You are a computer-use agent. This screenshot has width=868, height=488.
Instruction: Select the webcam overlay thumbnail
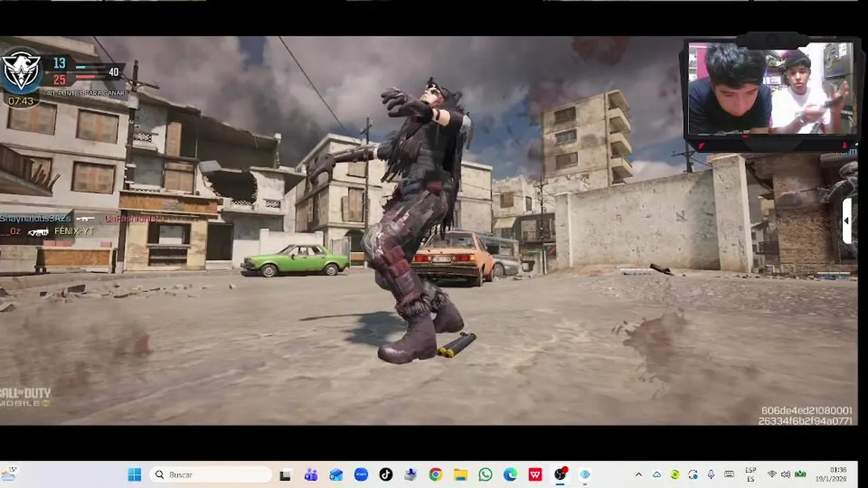770,88
